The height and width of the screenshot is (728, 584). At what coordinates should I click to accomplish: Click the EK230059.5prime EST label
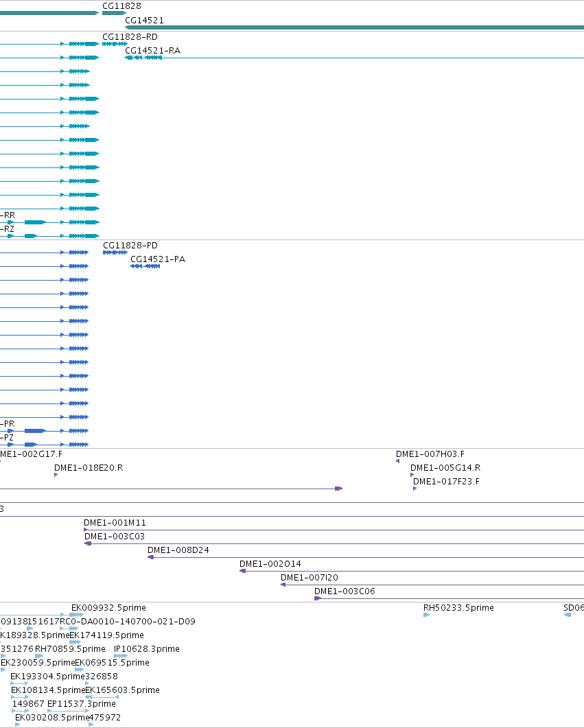pyautogui.click(x=38, y=663)
